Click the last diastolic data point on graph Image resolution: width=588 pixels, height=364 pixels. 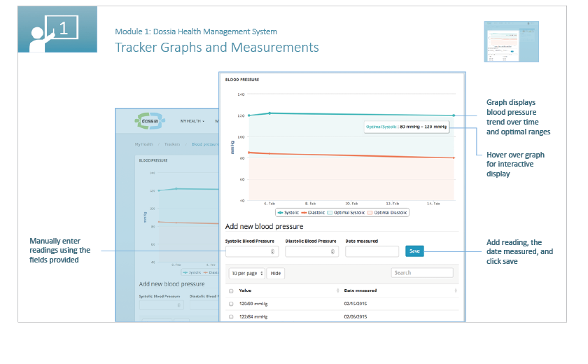coord(454,157)
